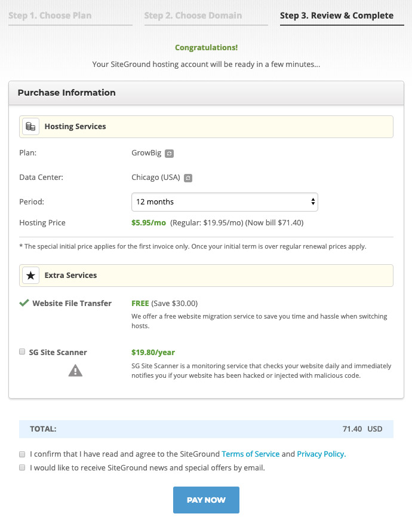Open the Terms of Service link
This screenshot has height=532, width=412.
point(251,454)
